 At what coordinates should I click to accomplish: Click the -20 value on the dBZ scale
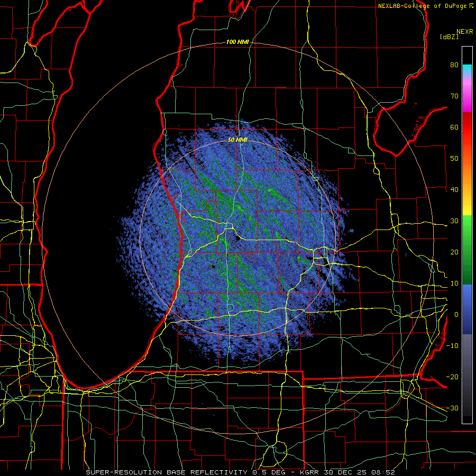pyautogui.click(x=452, y=377)
